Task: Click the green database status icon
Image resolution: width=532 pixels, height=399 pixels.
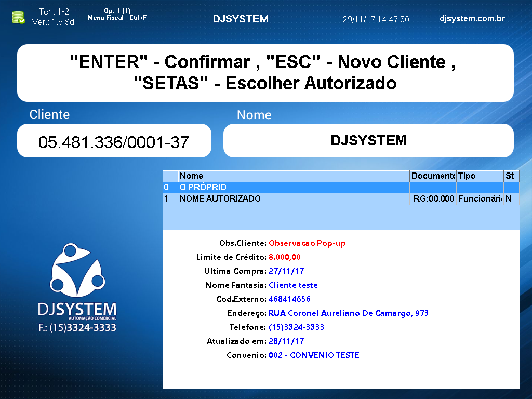Action: coord(18,17)
